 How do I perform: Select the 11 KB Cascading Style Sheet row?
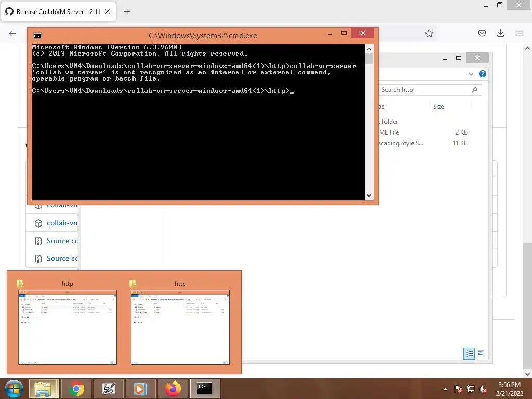tap(424, 143)
